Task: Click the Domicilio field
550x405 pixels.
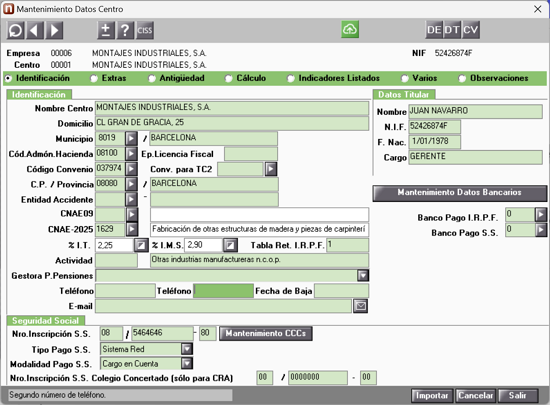Action: [x=232, y=123]
